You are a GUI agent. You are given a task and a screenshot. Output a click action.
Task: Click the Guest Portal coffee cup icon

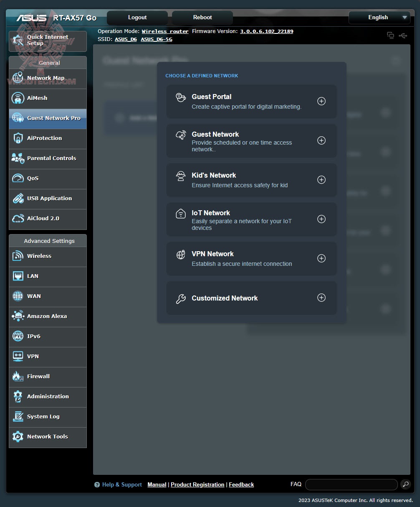[x=181, y=97]
